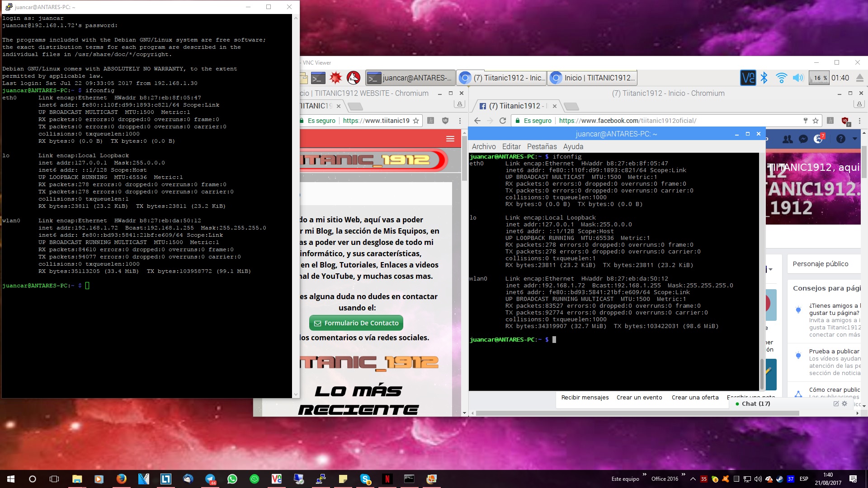
Task: Open the Pestañas menu in the LXTerminal window
Action: [x=542, y=146]
